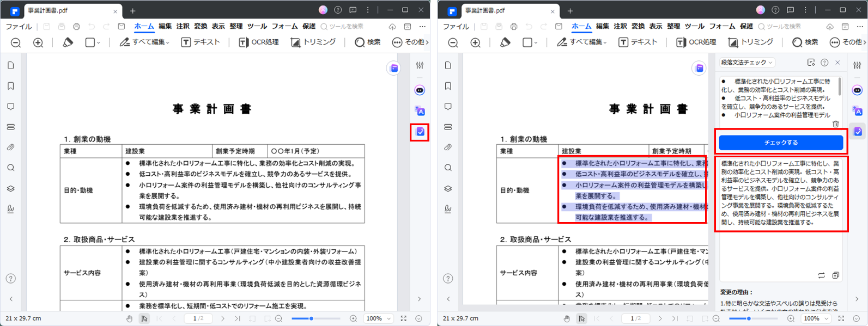Expand the right sidebar arrow in left window
868x326 pixels.
(419, 299)
